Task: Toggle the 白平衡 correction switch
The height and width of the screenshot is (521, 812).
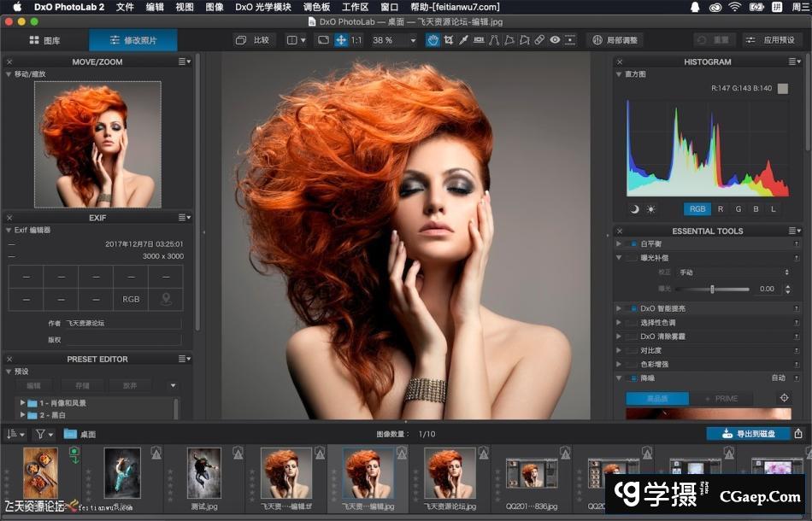Action: (633, 244)
